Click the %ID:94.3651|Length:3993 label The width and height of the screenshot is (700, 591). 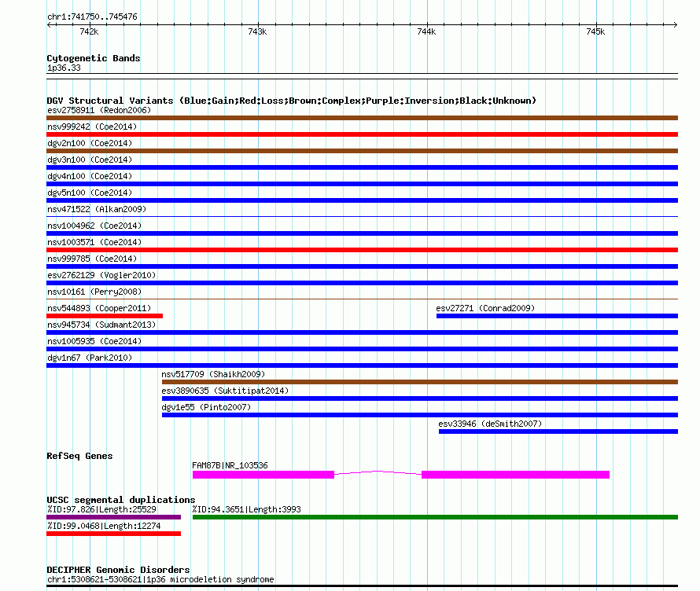[x=246, y=510]
